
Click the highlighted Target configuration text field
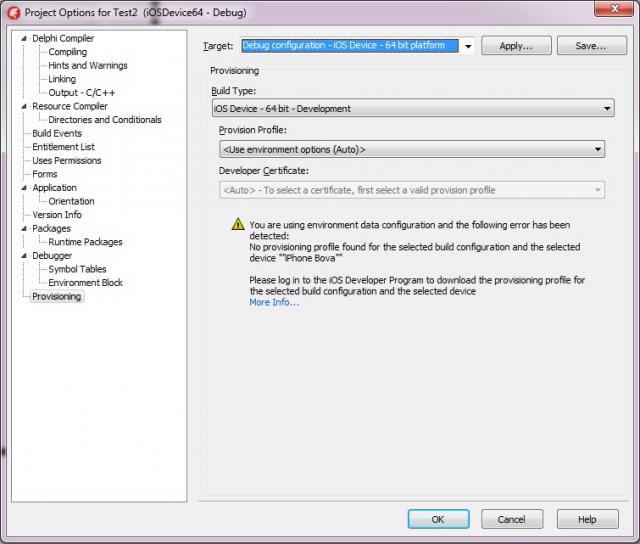(x=350, y=45)
